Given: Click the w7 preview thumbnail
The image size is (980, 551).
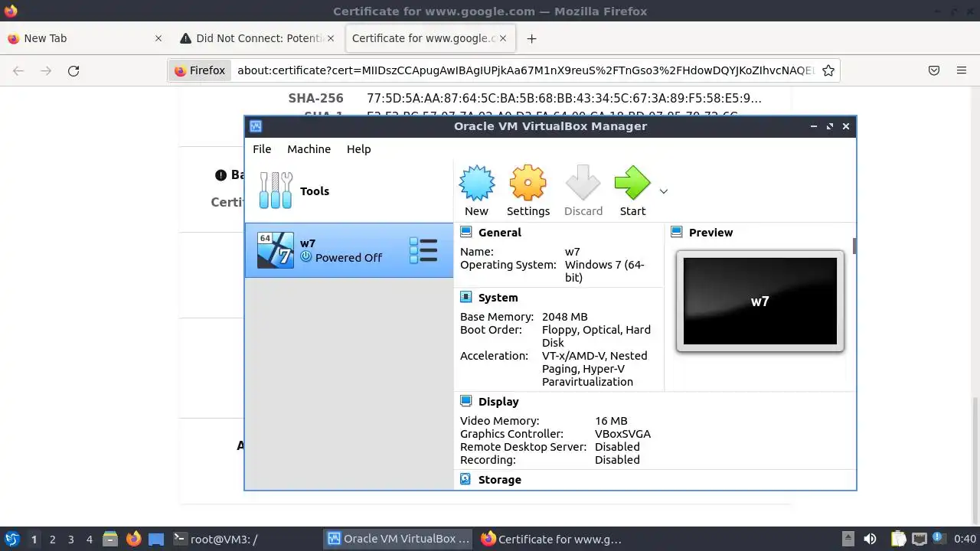Looking at the screenshot, I should 760,301.
